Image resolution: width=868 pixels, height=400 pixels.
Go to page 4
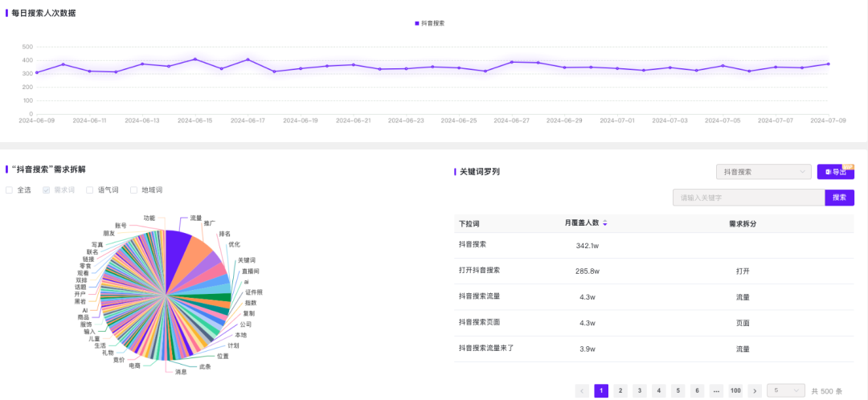(x=659, y=390)
